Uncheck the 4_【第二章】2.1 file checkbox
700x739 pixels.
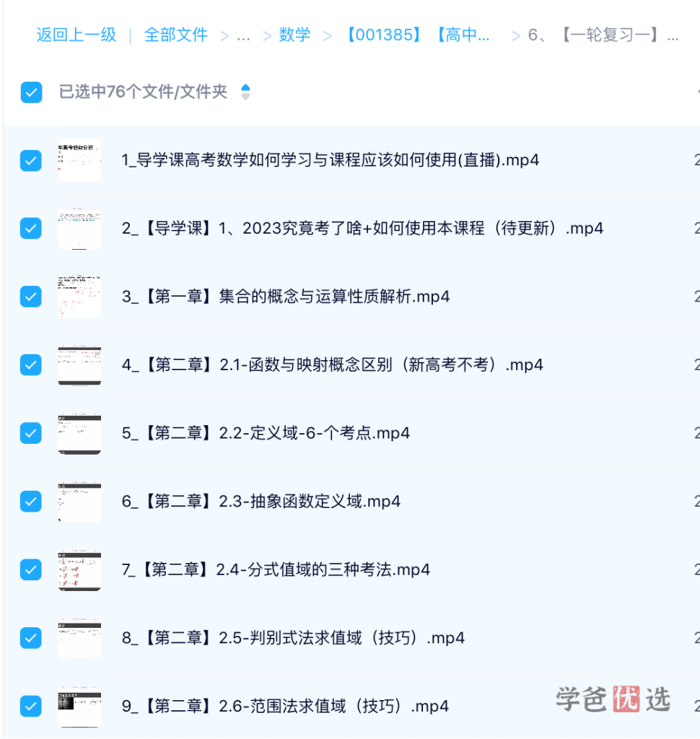click(x=31, y=365)
